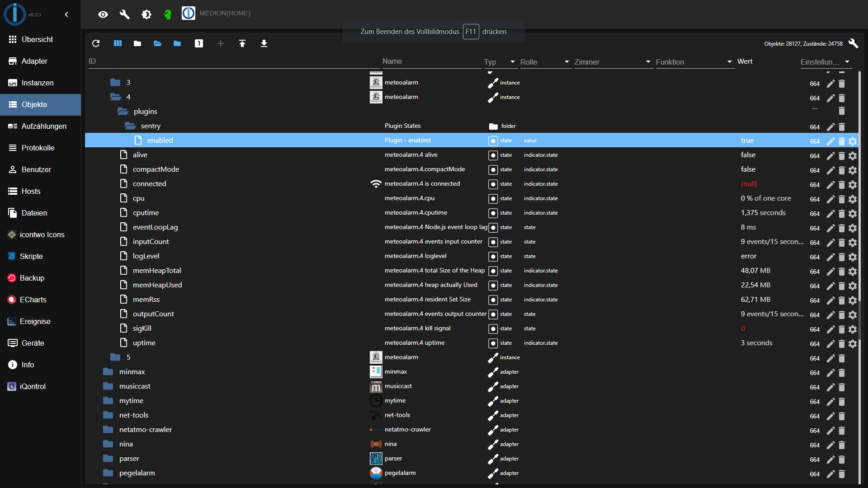This screenshot has height=488, width=868.
Task: Click the expand-one-level numbered icon
Action: [x=199, y=43]
